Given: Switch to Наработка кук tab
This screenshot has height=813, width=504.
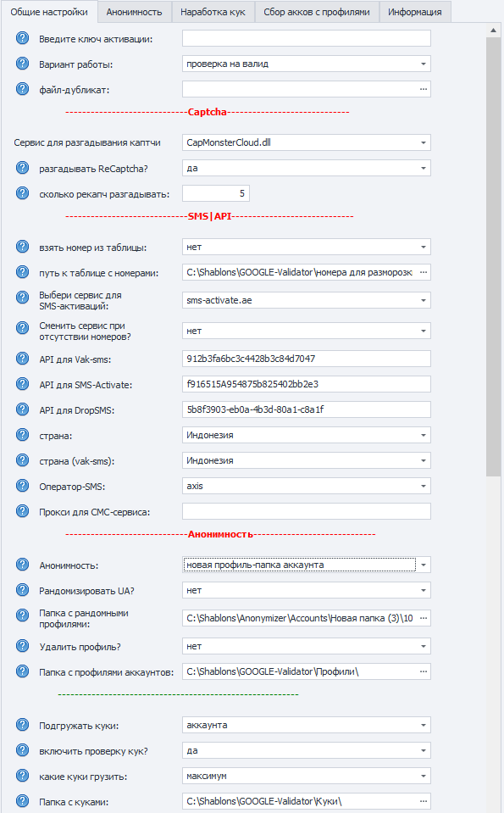Looking at the screenshot, I should [x=213, y=12].
